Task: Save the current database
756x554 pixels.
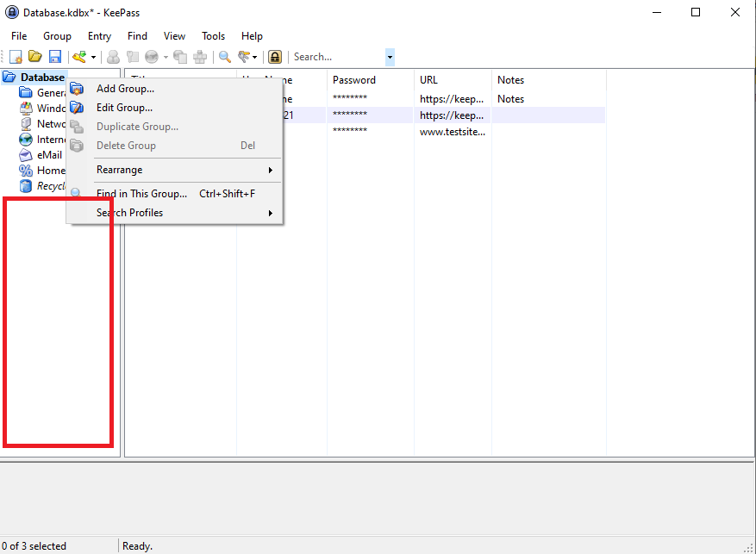Action: (x=54, y=56)
